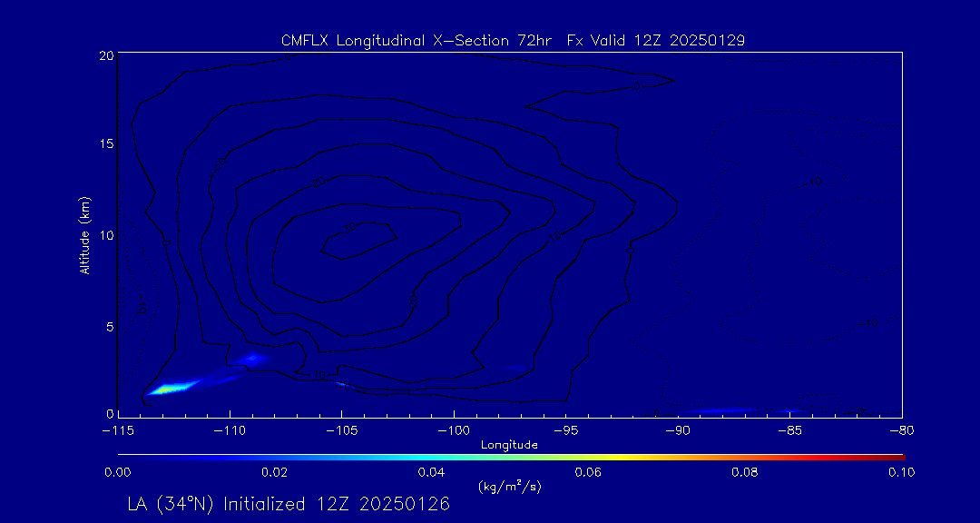Click the small blue flux patch near -109 longitude

pos(253,359)
